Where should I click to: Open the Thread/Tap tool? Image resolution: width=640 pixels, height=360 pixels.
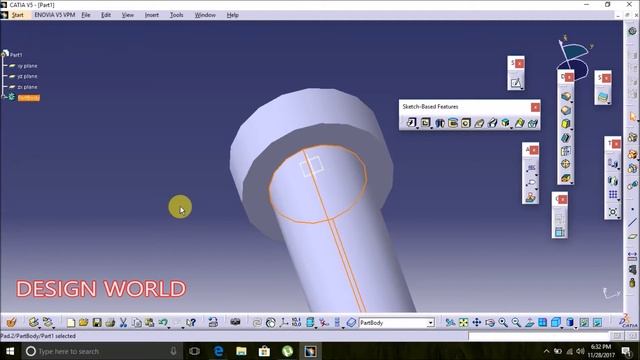[565, 164]
